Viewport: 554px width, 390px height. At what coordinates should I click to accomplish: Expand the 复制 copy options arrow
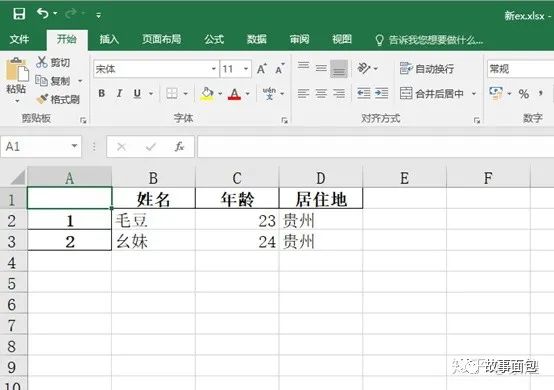click(x=80, y=81)
